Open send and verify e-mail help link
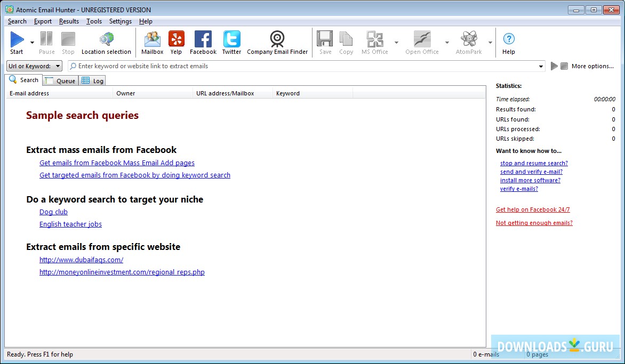Image resolution: width=625 pixels, height=364 pixels. click(531, 172)
